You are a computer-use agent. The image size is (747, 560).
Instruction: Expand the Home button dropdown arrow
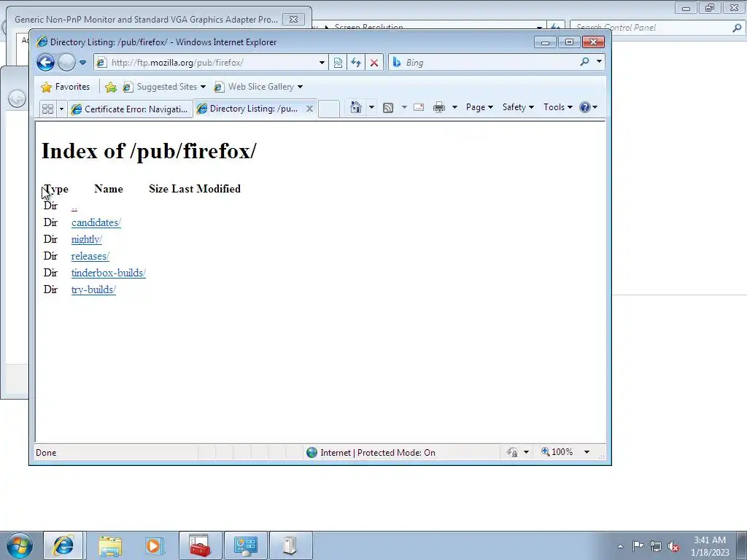(x=371, y=107)
